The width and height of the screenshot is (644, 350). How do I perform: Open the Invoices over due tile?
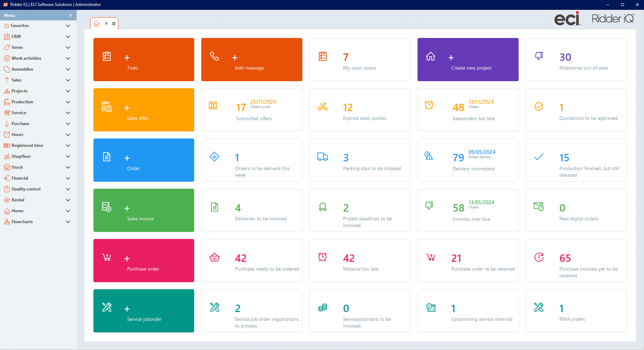click(x=468, y=210)
